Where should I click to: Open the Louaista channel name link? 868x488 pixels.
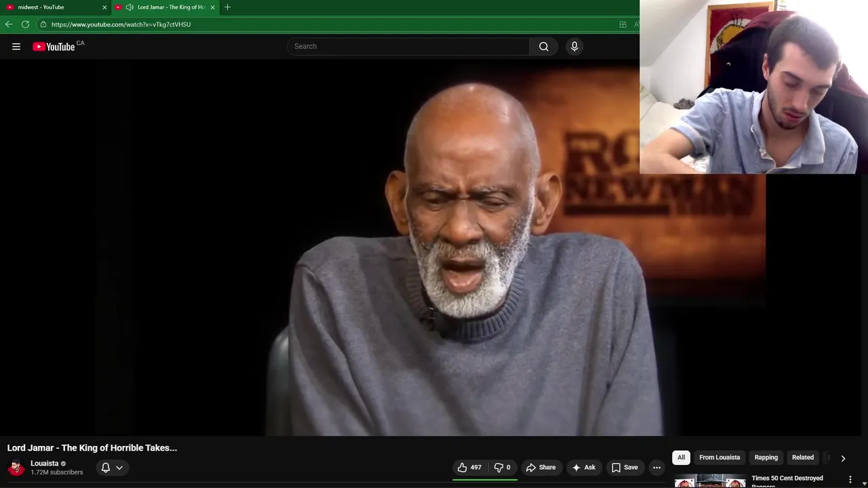coord(45,464)
